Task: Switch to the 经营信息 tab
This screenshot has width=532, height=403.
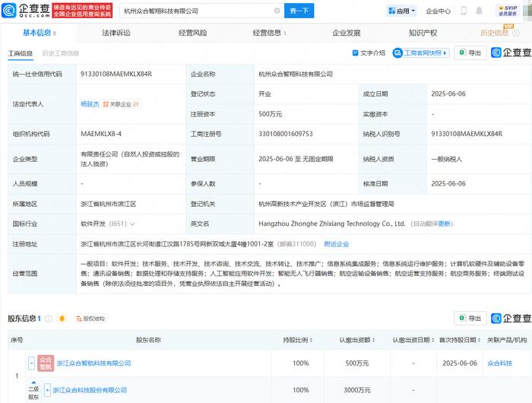Action: (x=269, y=33)
